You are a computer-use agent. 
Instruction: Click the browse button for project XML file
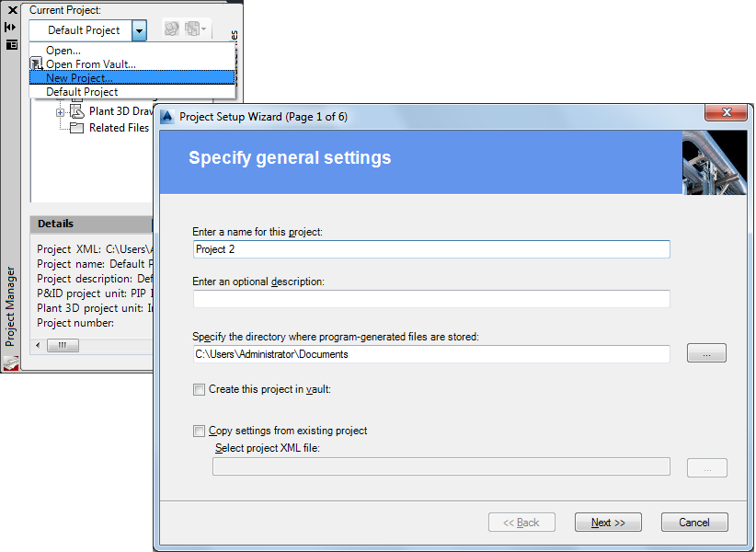pyautogui.click(x=707, y=467)
